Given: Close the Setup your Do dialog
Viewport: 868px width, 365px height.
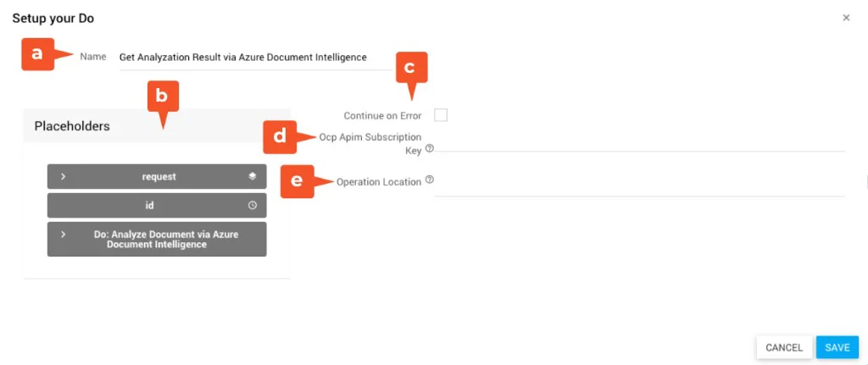Looking at the screenshot, I should tap(846, 18).
